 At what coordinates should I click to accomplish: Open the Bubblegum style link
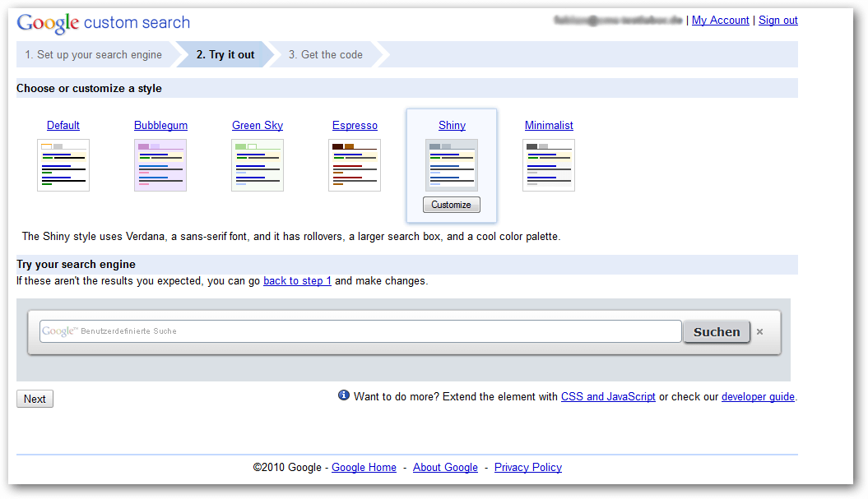160,126
